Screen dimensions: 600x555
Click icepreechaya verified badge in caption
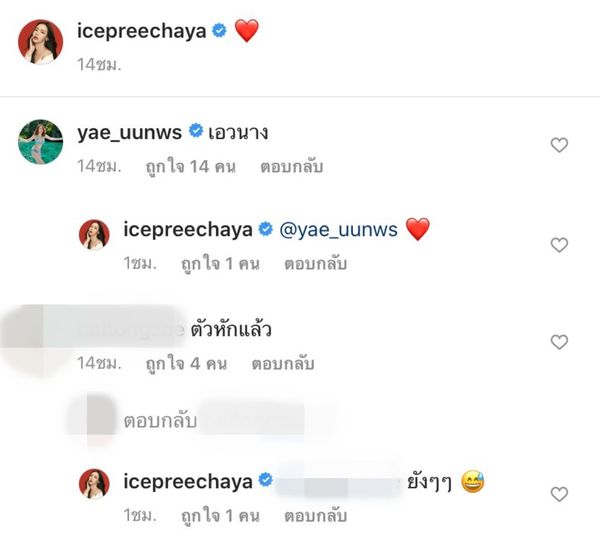point(219,30)
